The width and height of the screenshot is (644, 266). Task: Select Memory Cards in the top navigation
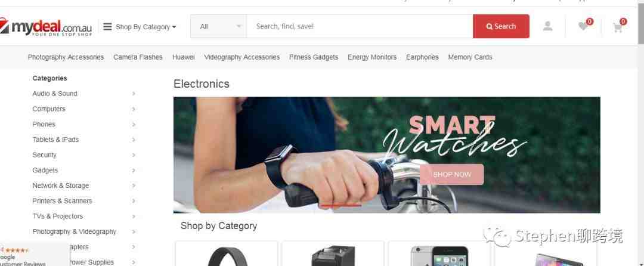pos(470,57)
